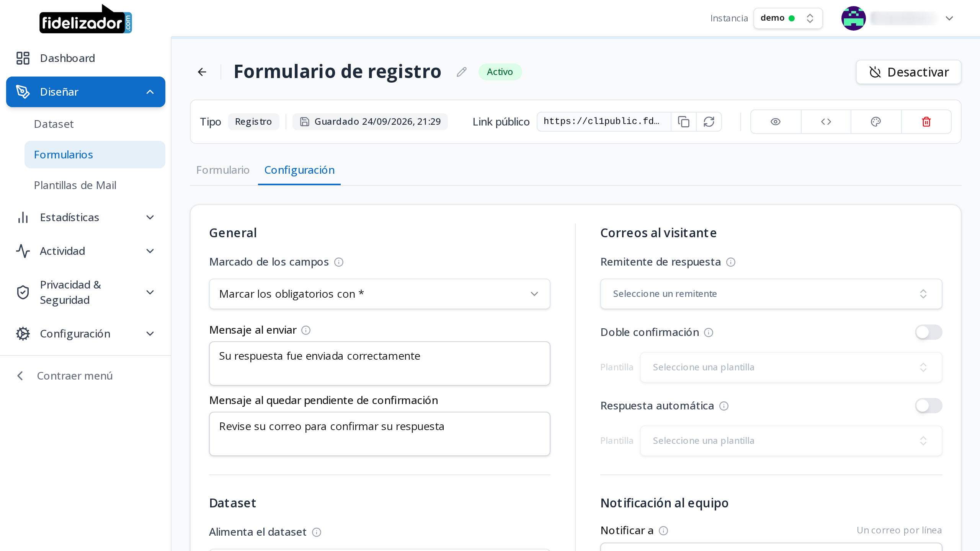The width and height of the screenshot is (980, 551).
Task: Click Contraer menú to collapse sidebar
Action: [65, 376]
